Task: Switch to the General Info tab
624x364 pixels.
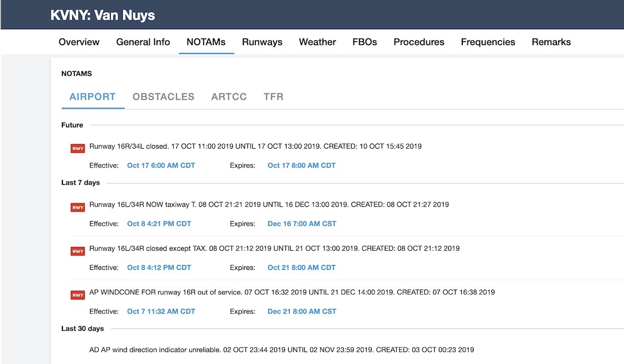Action: (143, 42)
